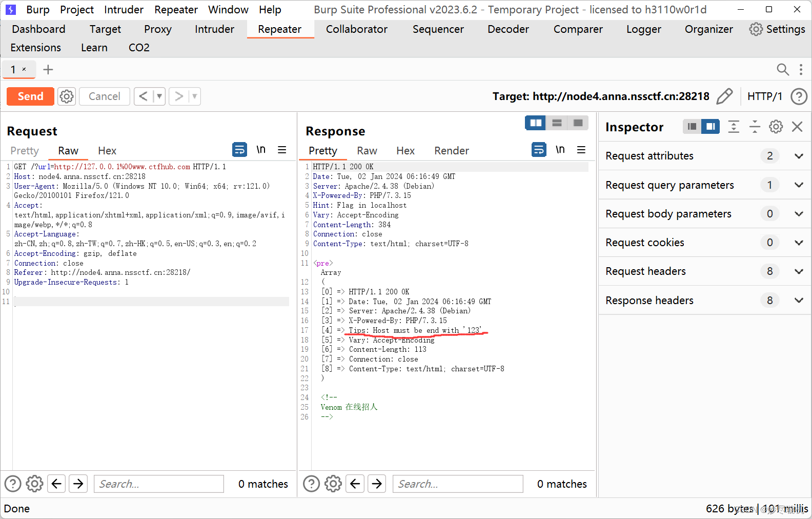
Task: Open response search settings gear
Action: click(333, 484)
